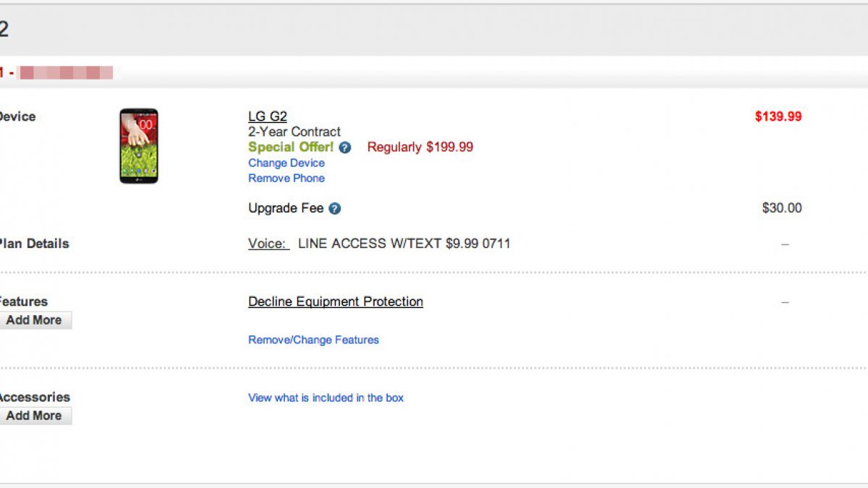Open the Voice plan link
Screen dimensions: 868x488
click(x=268, y=244)
